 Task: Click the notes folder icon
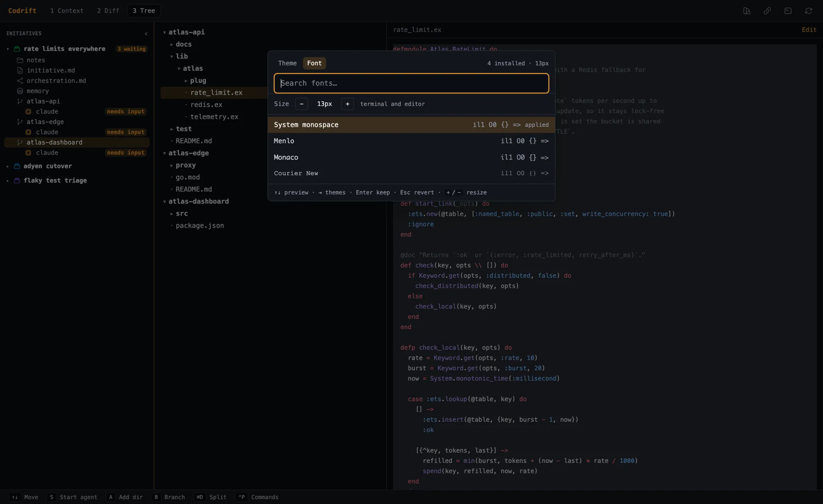pos(20,60)
